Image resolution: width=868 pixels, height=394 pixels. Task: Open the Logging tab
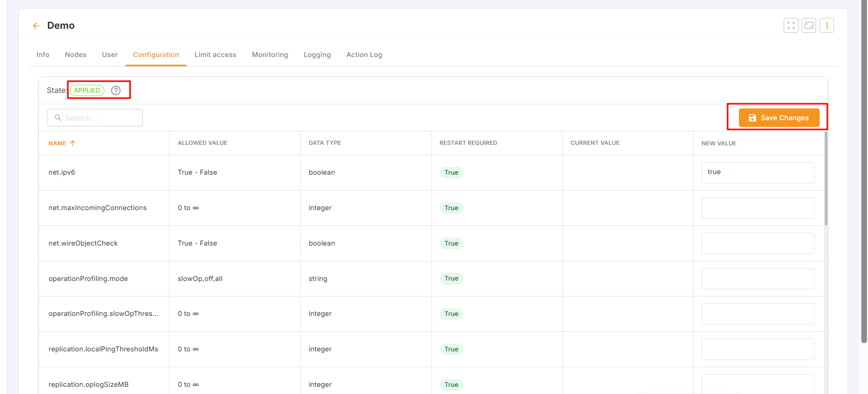317,54
